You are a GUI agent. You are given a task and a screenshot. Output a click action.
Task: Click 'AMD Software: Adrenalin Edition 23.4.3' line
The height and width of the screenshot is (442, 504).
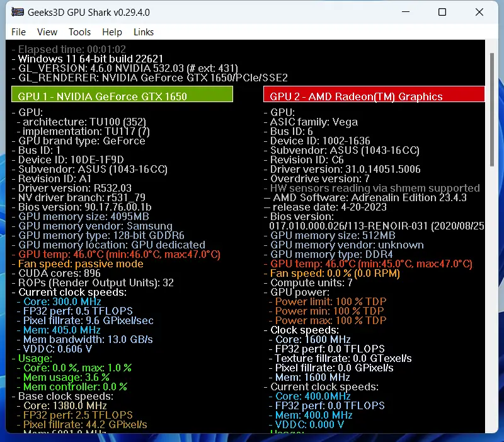tap(365, 197)
